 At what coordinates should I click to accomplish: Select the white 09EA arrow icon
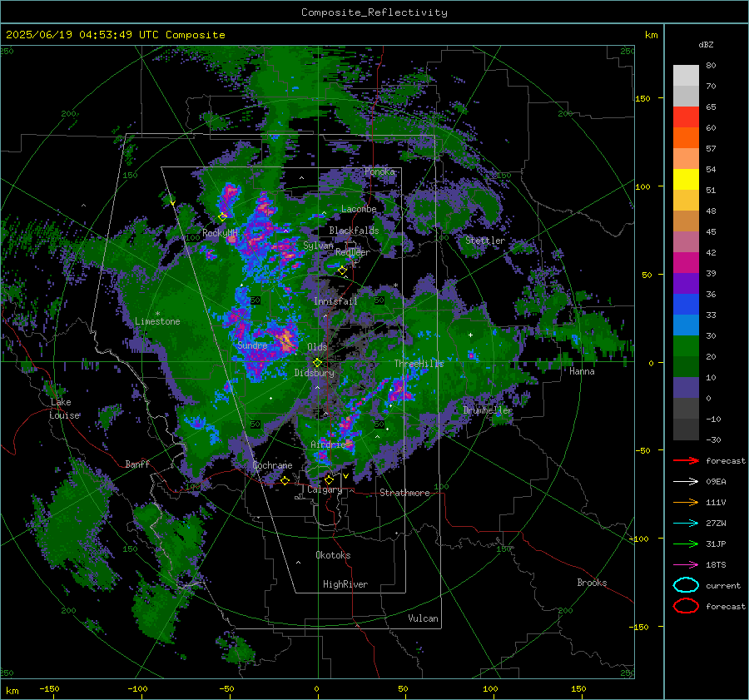point(686,482)
